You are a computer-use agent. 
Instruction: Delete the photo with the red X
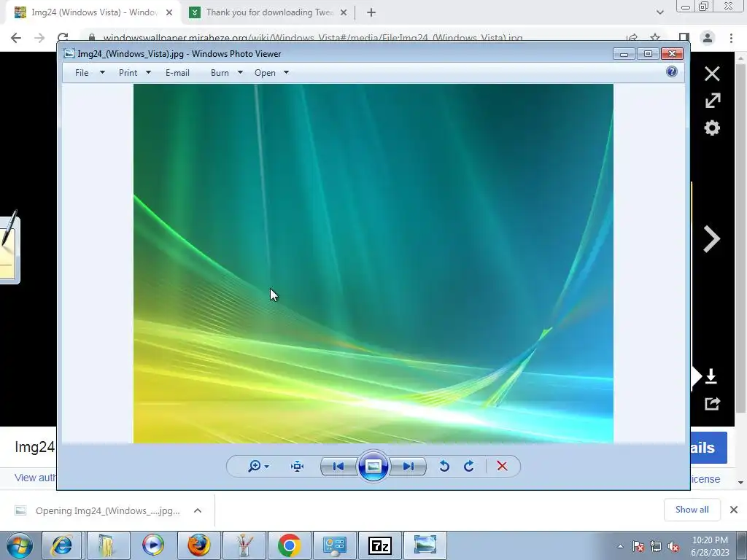coord(502,466)
